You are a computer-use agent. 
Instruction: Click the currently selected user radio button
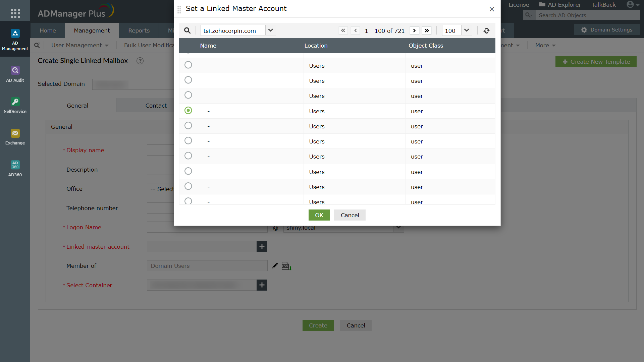[x=188, y=111]
